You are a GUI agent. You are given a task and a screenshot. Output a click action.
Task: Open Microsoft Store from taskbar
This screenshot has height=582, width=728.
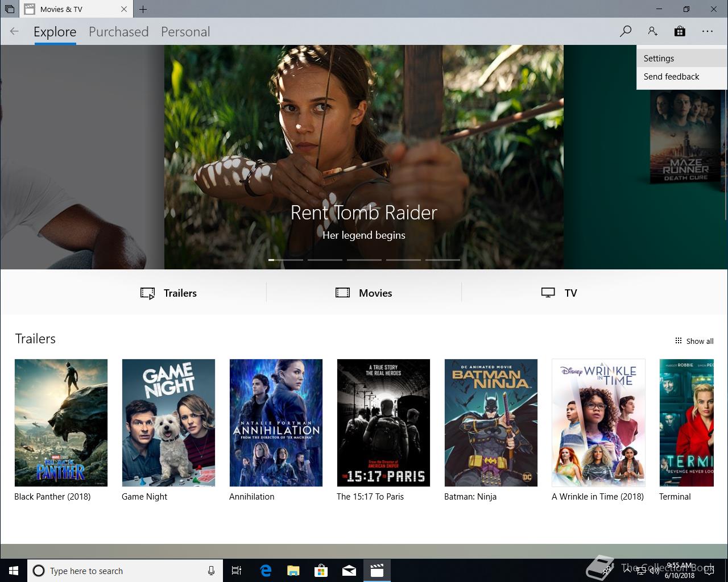(321, 571)
